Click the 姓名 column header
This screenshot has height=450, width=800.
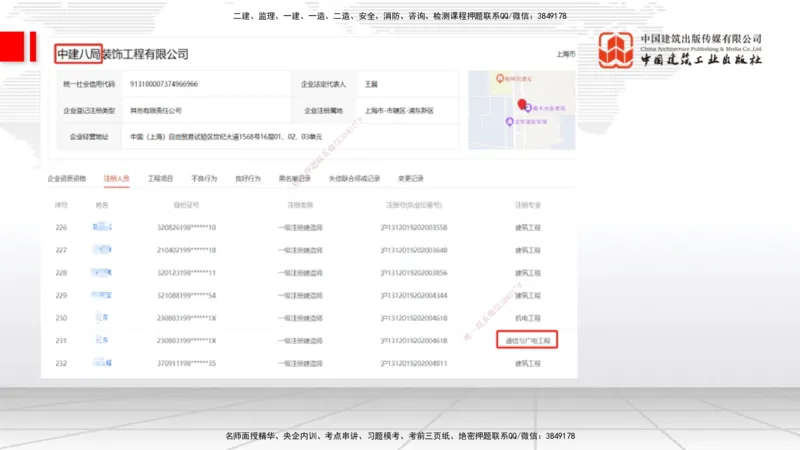click(102, 205)
